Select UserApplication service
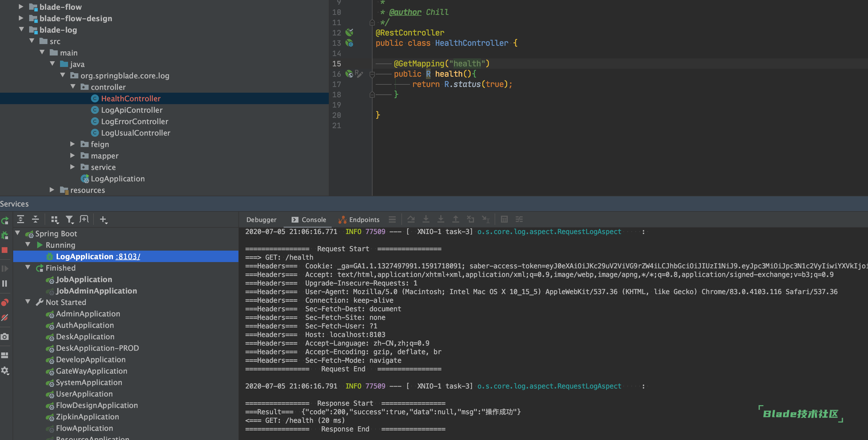 84,394
